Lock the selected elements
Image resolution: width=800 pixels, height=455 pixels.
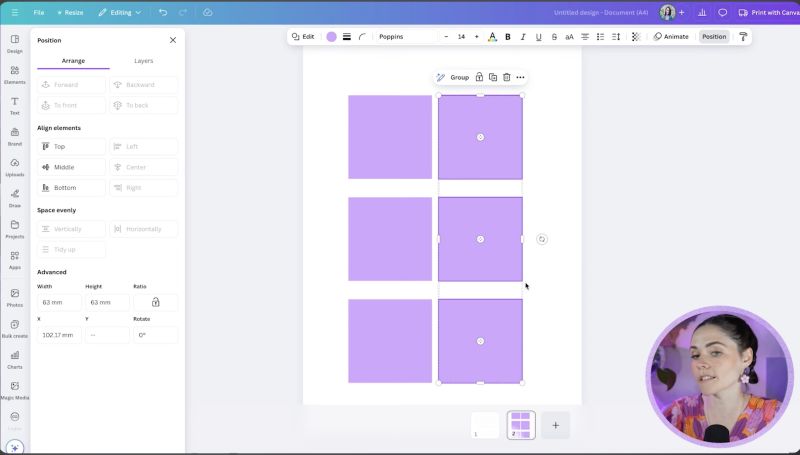pyautogui.click(x=479, y=77)
